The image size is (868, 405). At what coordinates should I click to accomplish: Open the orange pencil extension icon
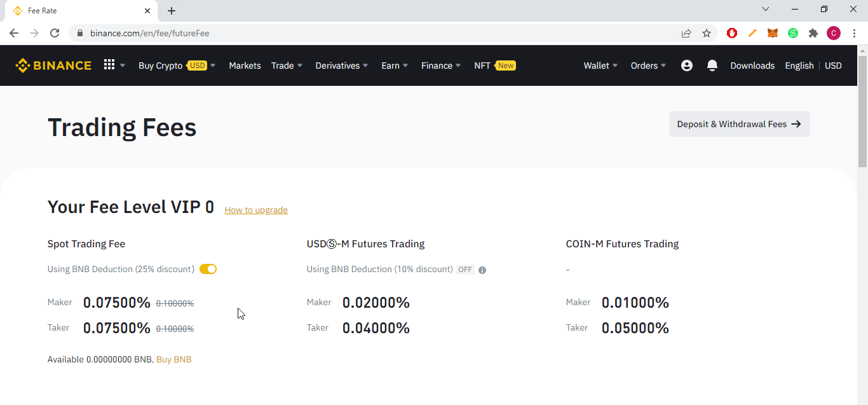752,33
